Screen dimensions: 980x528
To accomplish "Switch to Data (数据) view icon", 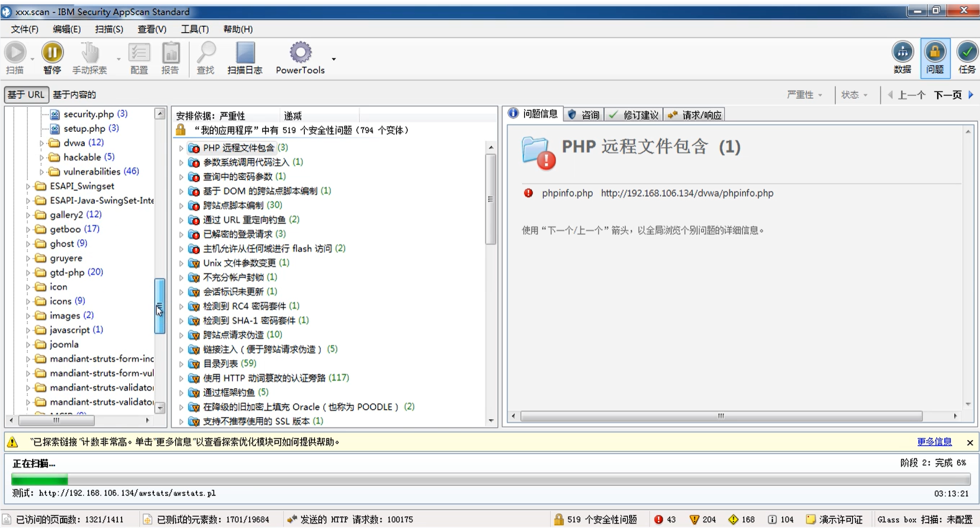I will coord(903,52).
